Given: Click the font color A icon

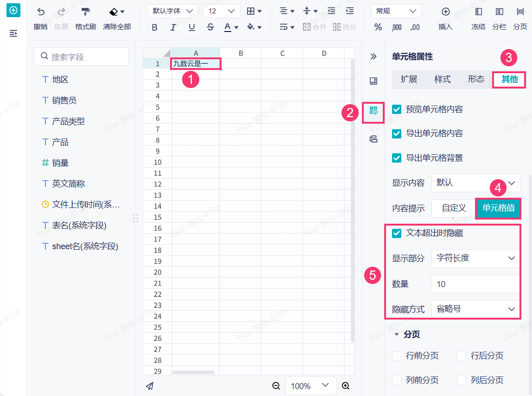Looking at the screenshot, I should [228, 27].
